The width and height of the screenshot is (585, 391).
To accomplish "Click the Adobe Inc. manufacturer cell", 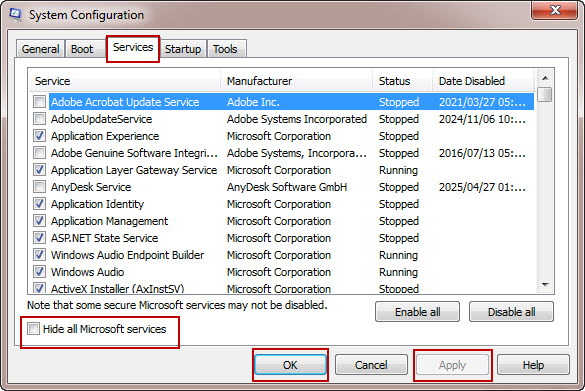I will coord(253,102).
